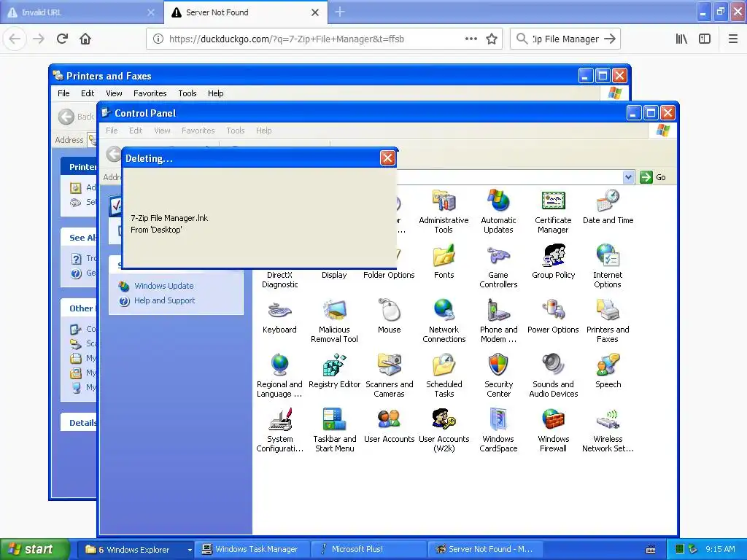Open Folder Options item

point(389,275)
